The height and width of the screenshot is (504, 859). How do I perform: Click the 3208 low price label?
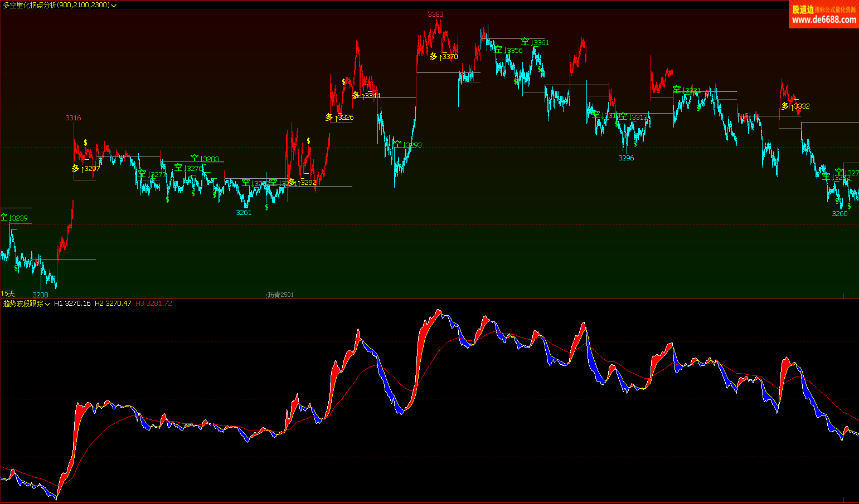coord(41,295)
